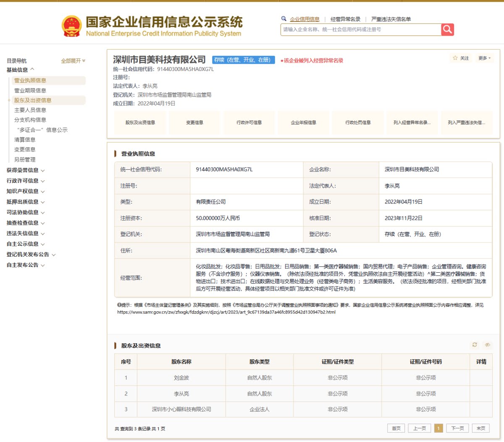Click shareholder 深圳市小心眼科技有限公司
504x442 pixels.
(x=181, y=409)
